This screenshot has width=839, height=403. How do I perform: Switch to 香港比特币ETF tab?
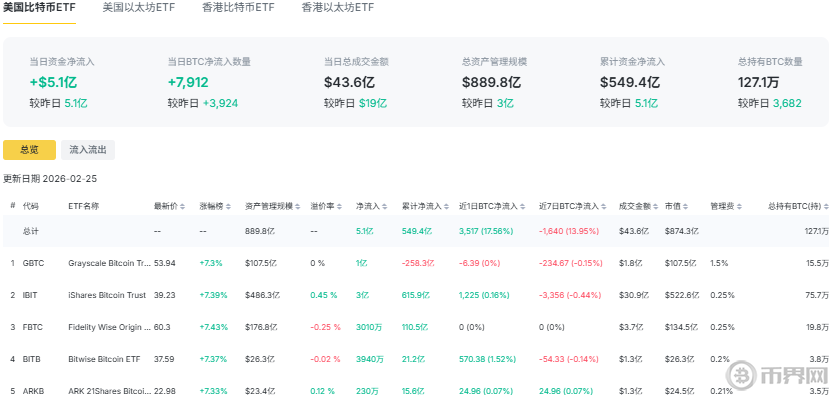click(238, 8)
